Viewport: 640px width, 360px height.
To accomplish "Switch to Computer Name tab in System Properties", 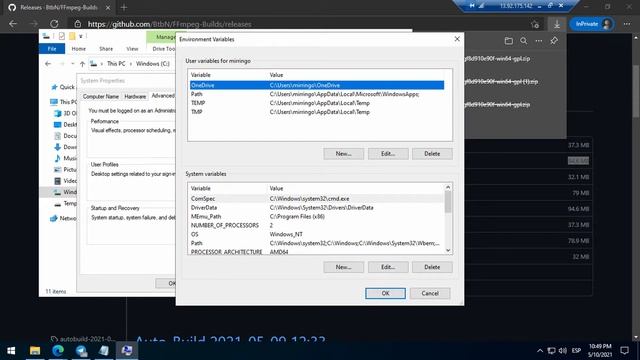I will [100, 96].
